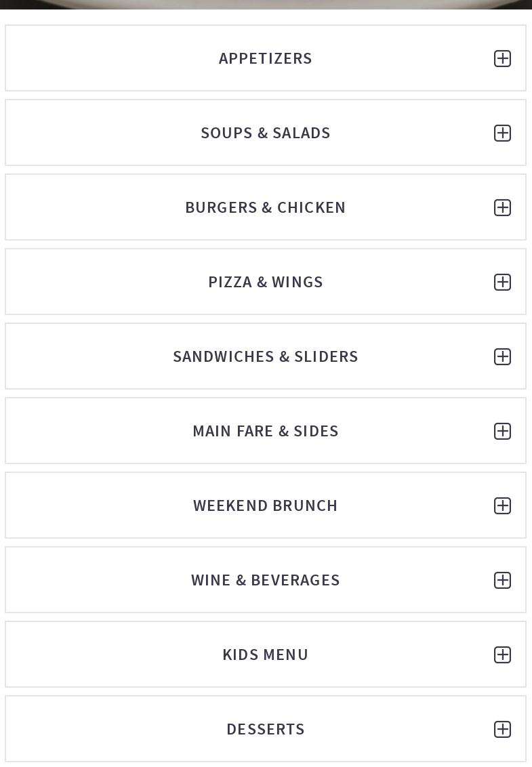Click the plus icon beside Wine & Beverages
Image resolution: width=532 pixels, height=767 pixels.
(502, 580)
